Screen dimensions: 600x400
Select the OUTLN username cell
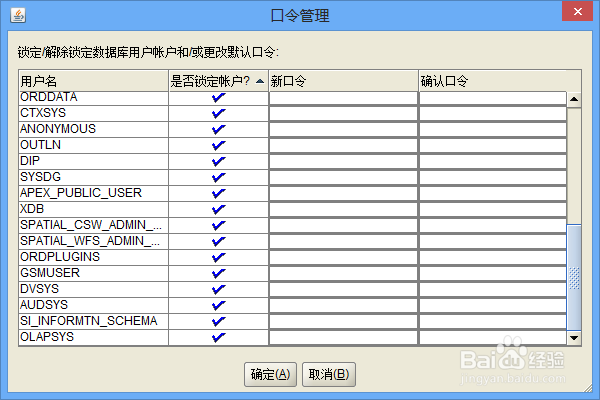point(93,145)
